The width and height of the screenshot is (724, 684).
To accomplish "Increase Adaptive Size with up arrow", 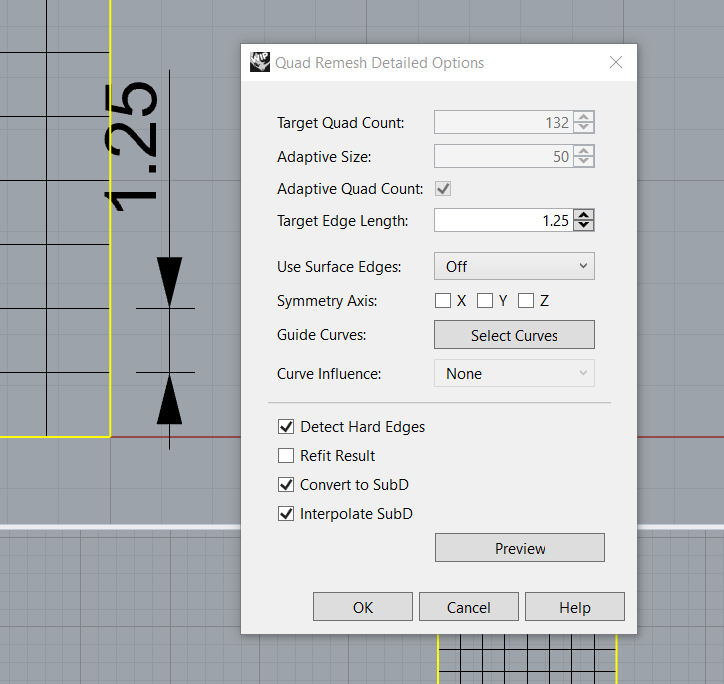I will pyautogui.click(x=584, y=151).
